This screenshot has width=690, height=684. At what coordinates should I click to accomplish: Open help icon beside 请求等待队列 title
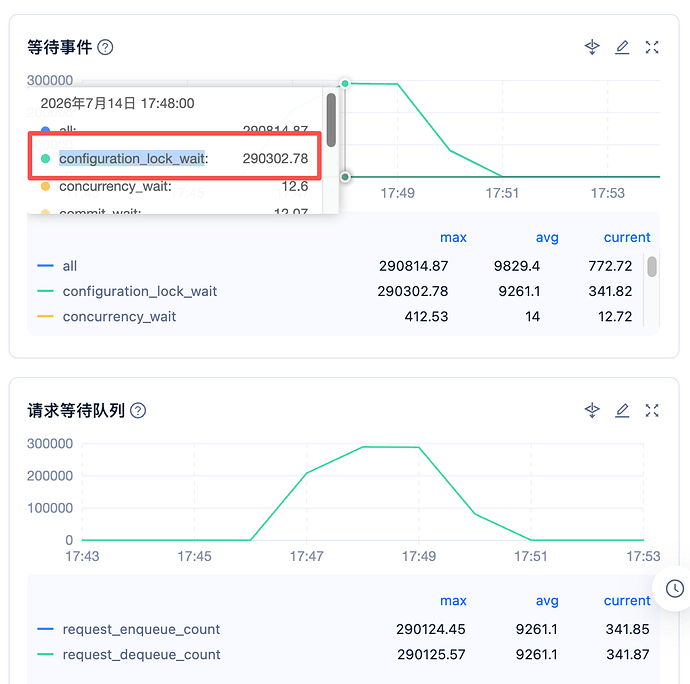coord(138,410)
